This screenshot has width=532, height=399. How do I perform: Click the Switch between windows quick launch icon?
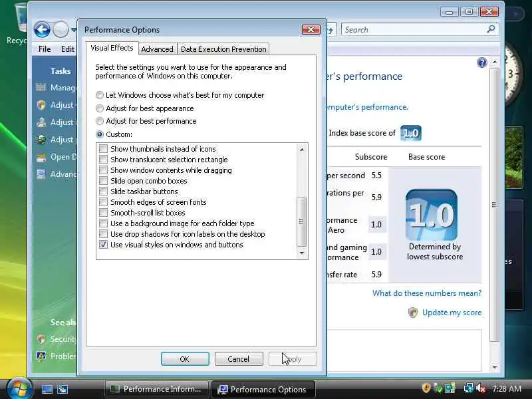tap(63, 389)
